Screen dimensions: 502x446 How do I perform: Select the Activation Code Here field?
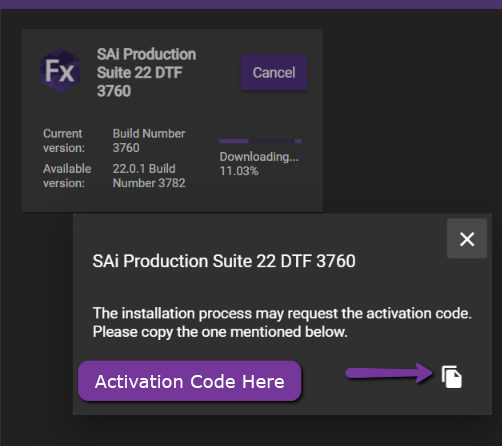[190, 381]
